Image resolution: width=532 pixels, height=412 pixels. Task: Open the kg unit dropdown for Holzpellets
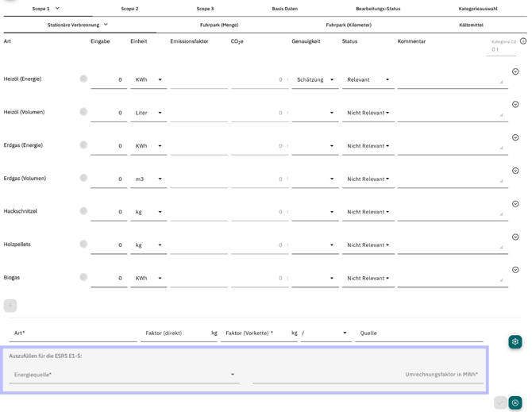tap(148, 245)
